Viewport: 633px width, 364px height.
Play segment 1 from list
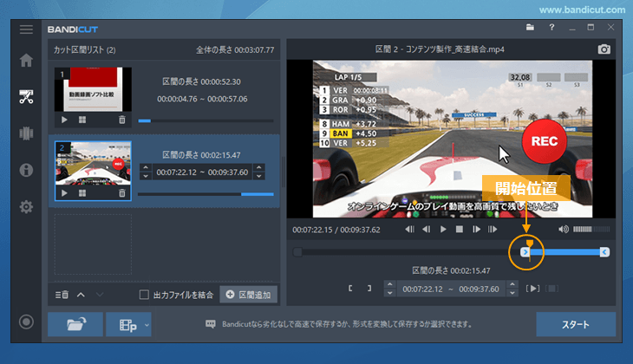[x=64, y=120]
